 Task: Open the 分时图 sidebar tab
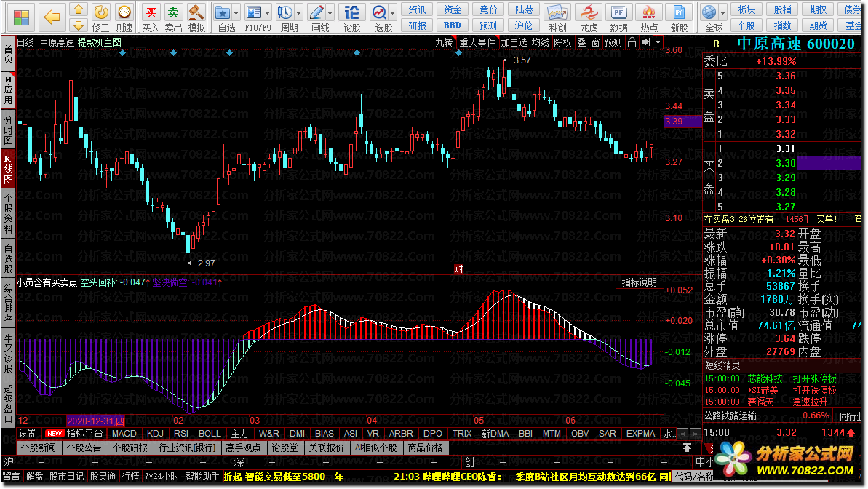click(8, 130)
